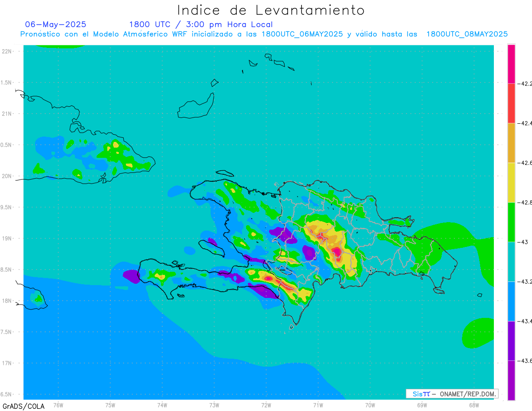Click the 18N latitude label
Image resolution: width=532 pixels, height=411 pixels.
coord(7,301)
